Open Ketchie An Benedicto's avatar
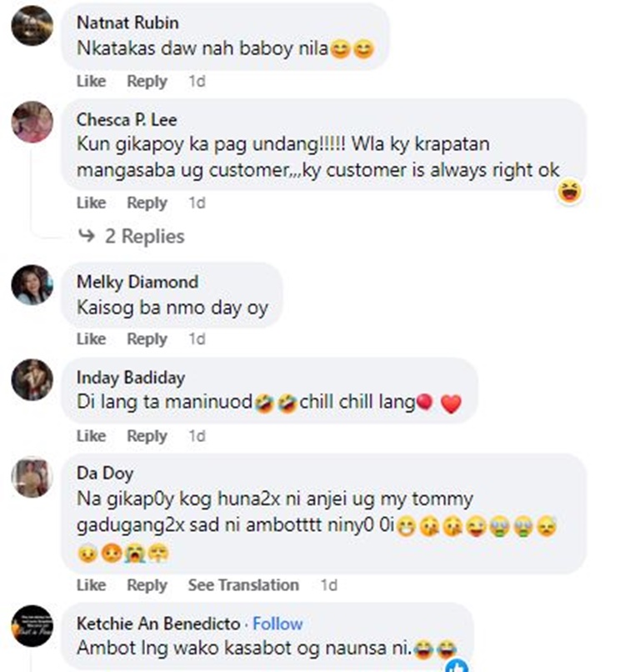 tap(32, 625)
